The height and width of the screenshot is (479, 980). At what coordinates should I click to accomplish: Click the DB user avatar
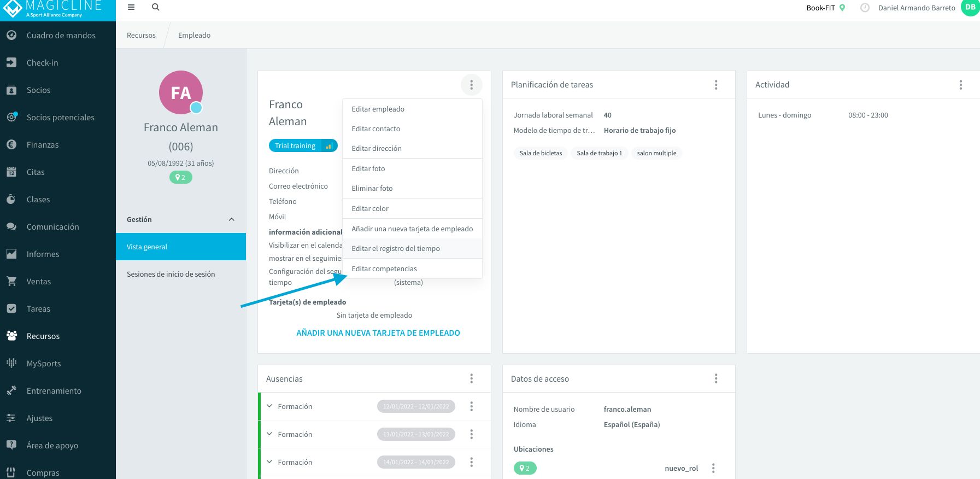[x=970, y=7]
